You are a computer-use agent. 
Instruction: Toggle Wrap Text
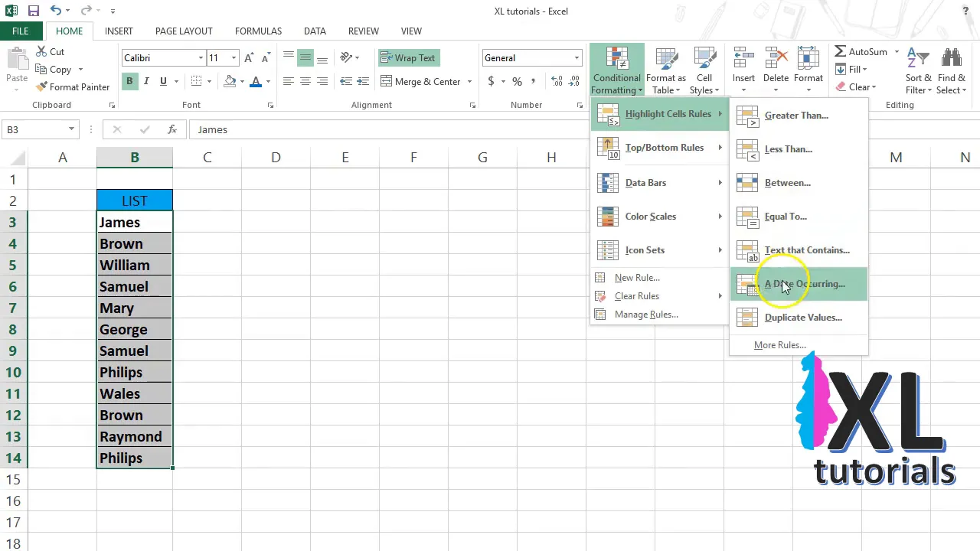click(408, 58)
